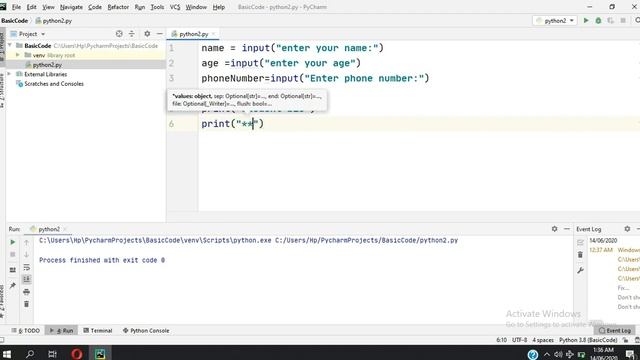640x360 pixels.
Task: Click BasicCode breadcrumb in navigation bar
Action: tap(15, 20)
